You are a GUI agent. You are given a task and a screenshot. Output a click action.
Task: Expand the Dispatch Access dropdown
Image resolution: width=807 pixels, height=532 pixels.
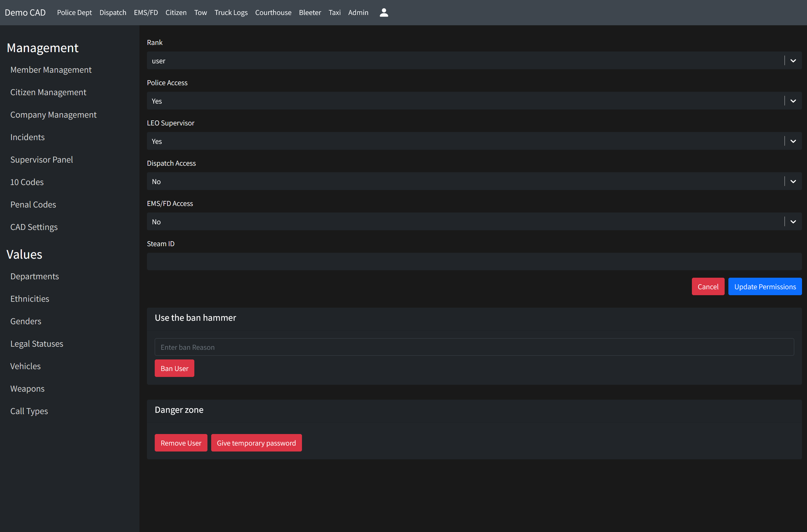tap(793, 182)
